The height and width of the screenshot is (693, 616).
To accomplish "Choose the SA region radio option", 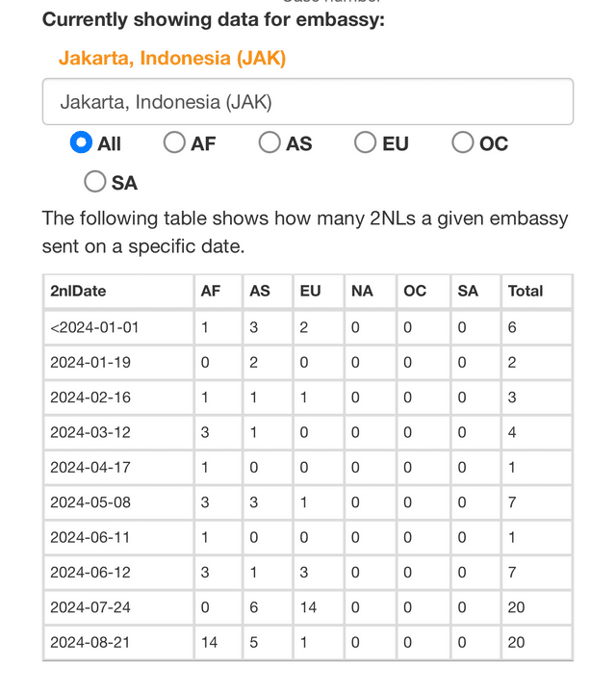I will click(x=95, y=182).
